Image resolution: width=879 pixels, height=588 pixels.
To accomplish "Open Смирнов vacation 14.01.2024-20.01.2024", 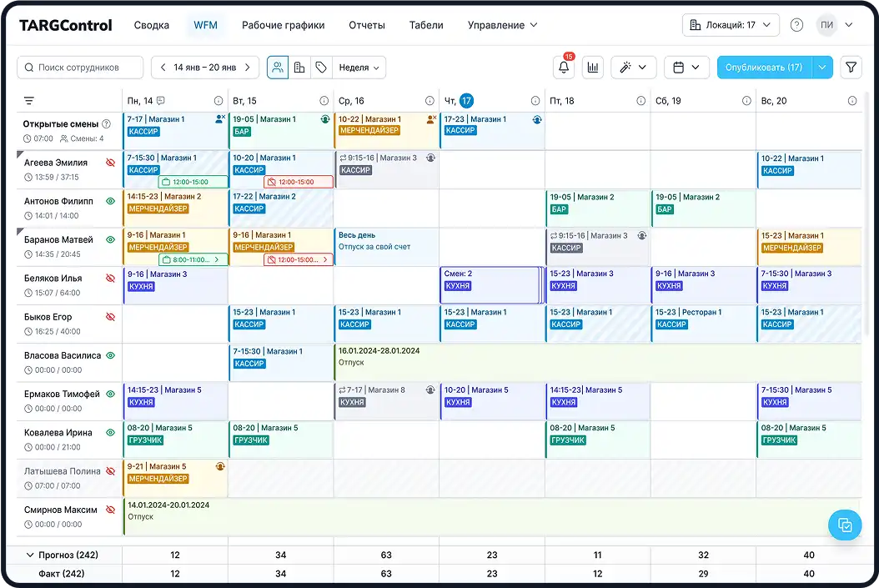I will pyautogui.click(x=492, y=517).
